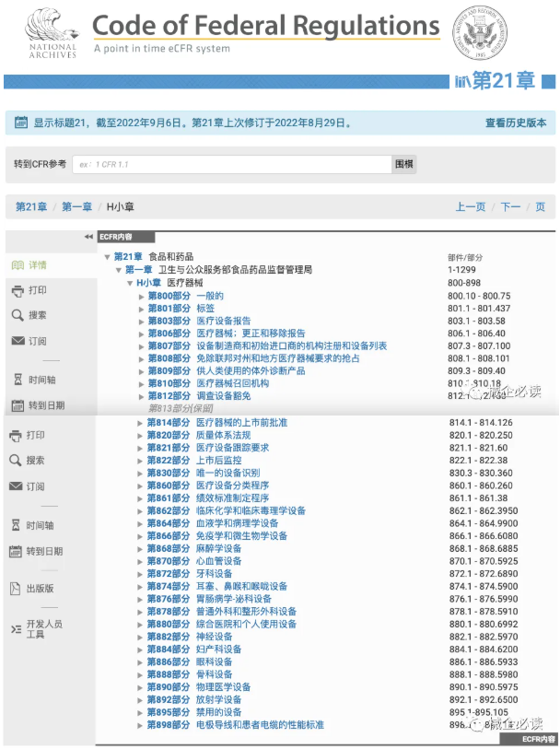Collapse the H小章 医疗器械 node arrow
The height and width of the screenshot is (749, 560).
pos(130,283)
